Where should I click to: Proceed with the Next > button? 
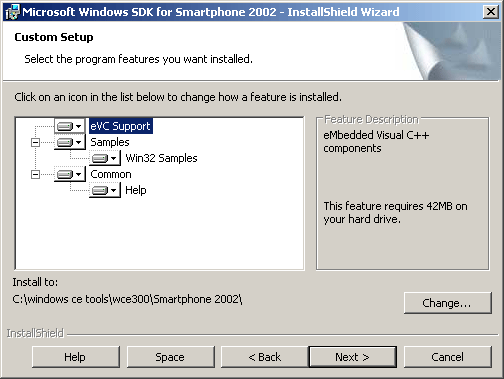pos(353,357)
